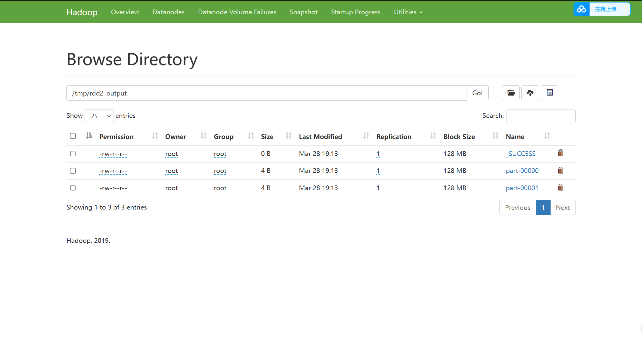Open the part-00000 file link

(x=522, y=171)
